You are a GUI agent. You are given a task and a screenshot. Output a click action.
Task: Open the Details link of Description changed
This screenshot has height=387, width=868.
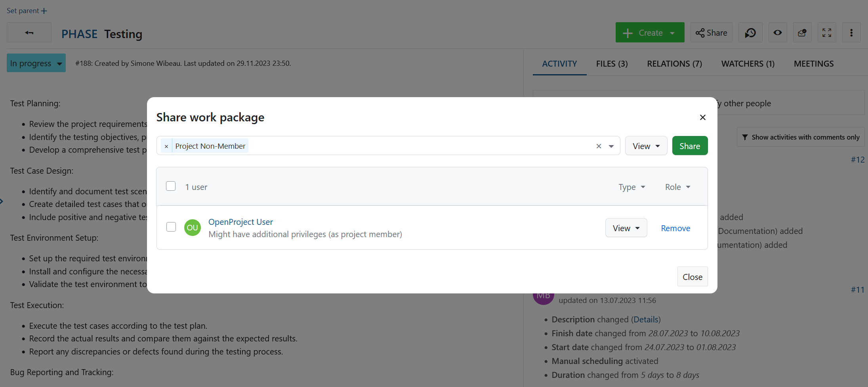click(x=646, y=320)
